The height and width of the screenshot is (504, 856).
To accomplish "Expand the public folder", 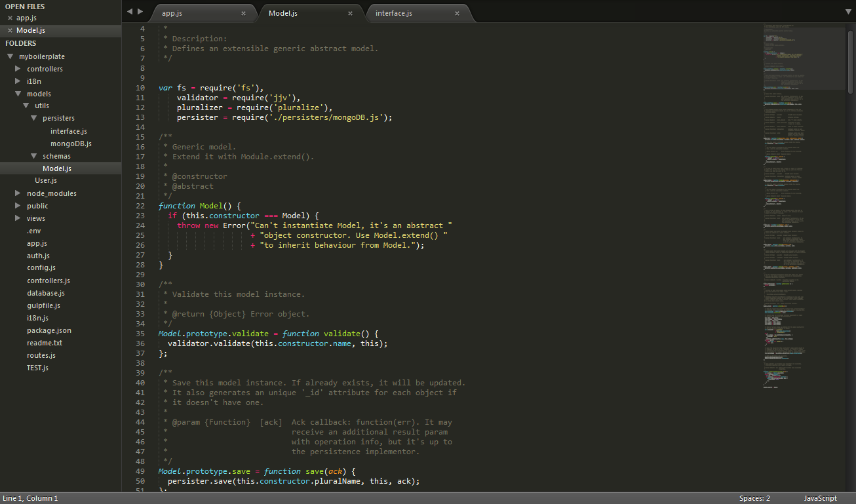I will (18, 206).
